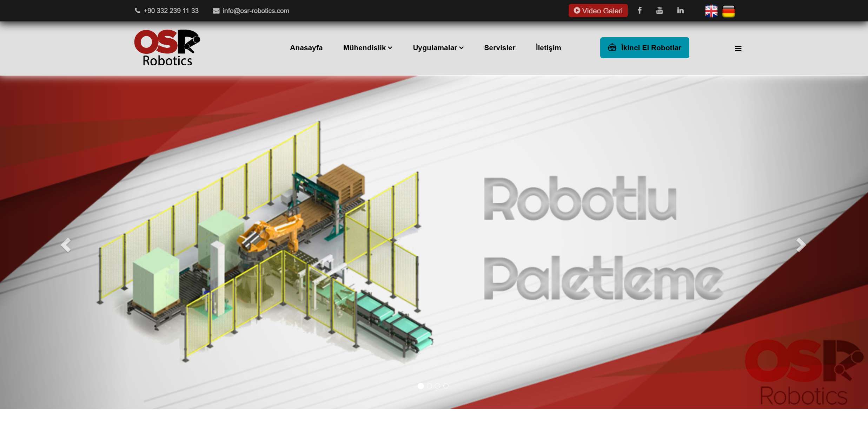Activate the third carousel indicator dot
This screenshot has width=868, height=424.
(437, 386)
